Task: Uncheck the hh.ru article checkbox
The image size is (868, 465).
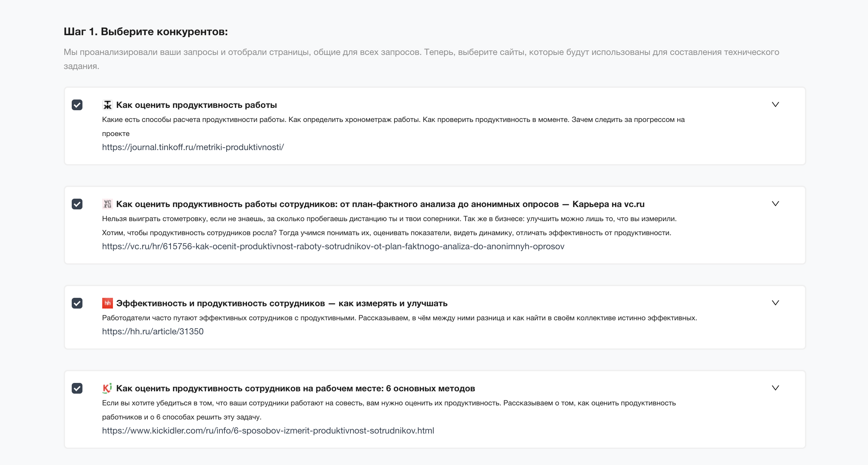Action: click(78, 303)
